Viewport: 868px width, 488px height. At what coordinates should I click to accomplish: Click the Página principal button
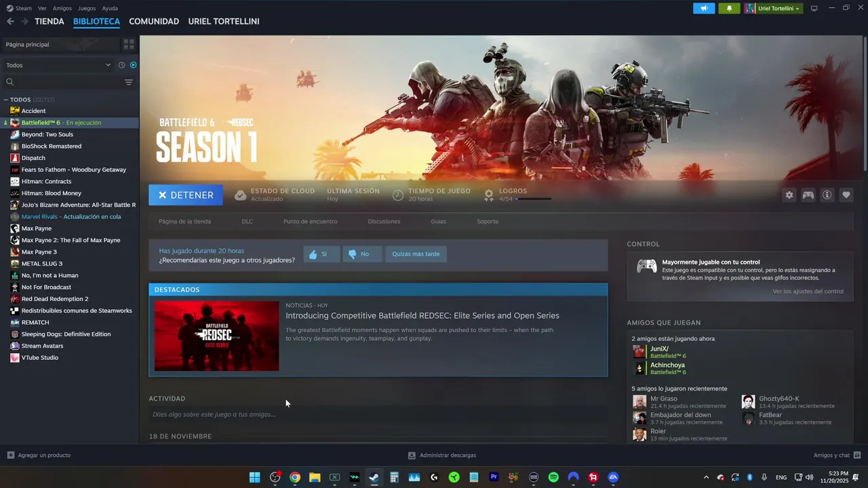(x=61, y=44)
